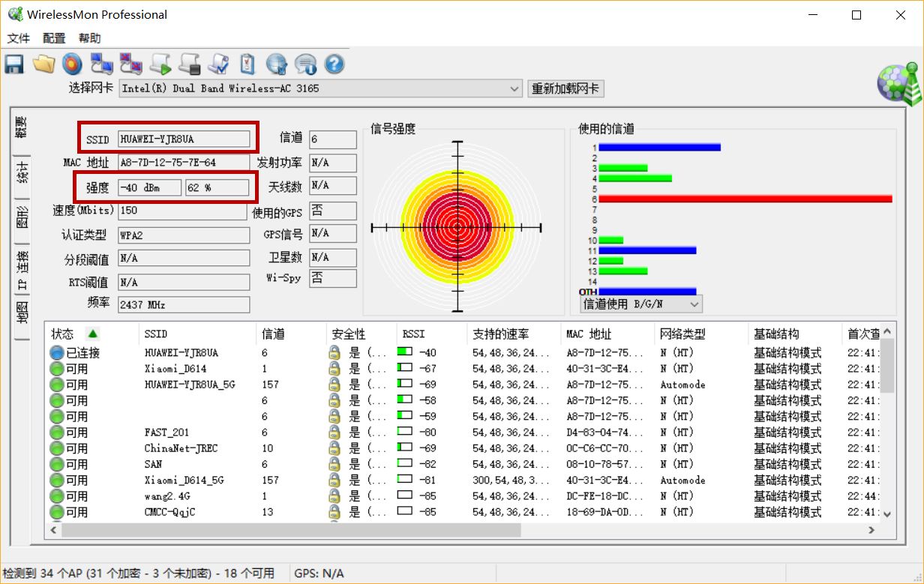Click the lock icon in the ChinaNet-JREC row
Screen dimensions: 924x584
click(x=334, y=448)
